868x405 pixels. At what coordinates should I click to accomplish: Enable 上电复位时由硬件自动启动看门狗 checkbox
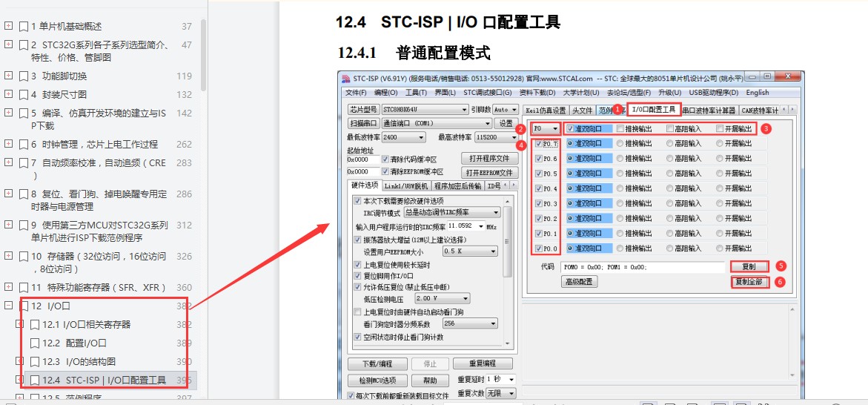tap(357, 312)
